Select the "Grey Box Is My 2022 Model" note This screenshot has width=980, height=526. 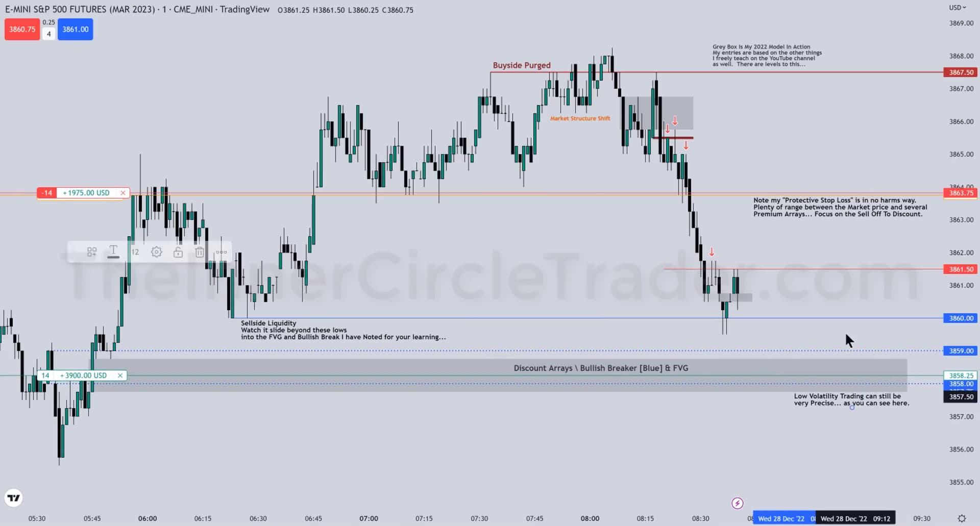coord(767,55)
